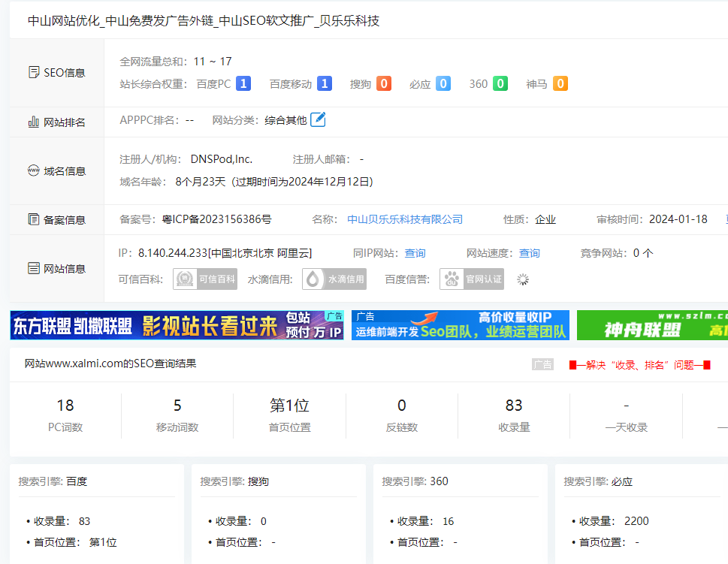
Task: Click 搜索引擎: 百度 card header
Action: click(x=53, y=481)
